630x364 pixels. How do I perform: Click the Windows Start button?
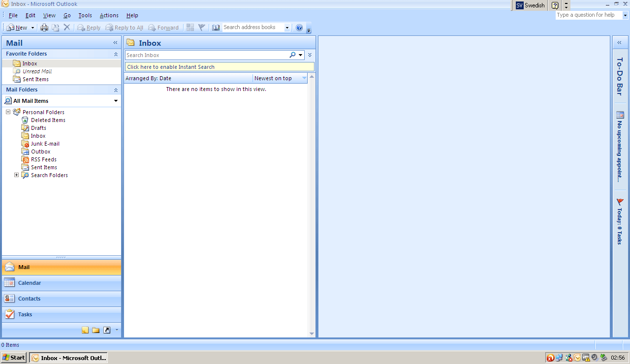[13, 358]
